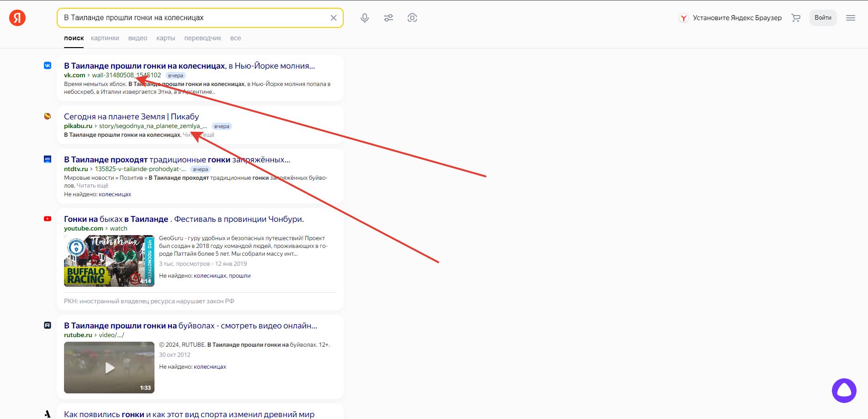Open image search camera icon
This screenshot has height=419, width=868.
(412, 18)
